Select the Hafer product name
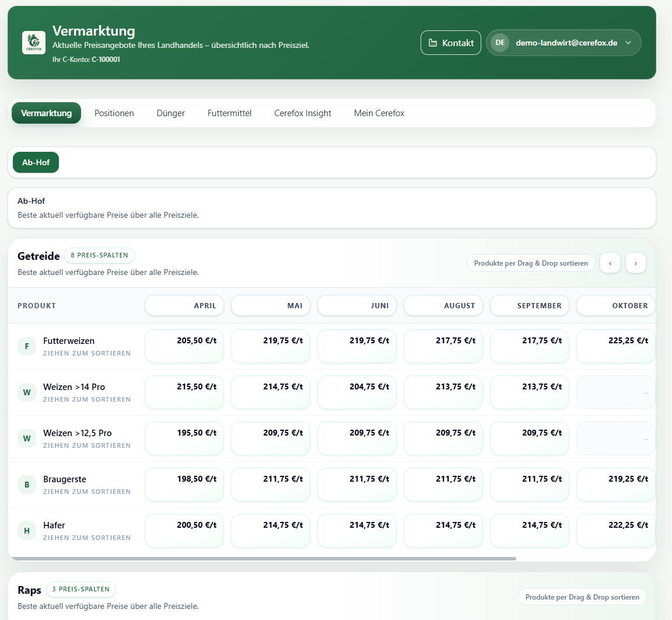This screenshot has width=672, height=620. pos(54,525)
